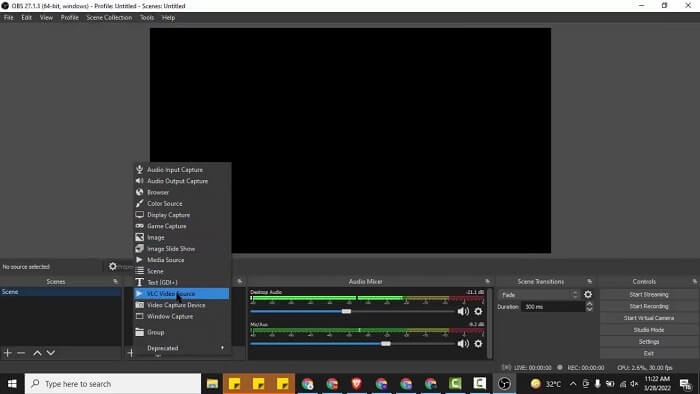Click the Group folder icon
Viewport: 700px width, 394px height.
point(140,332)
